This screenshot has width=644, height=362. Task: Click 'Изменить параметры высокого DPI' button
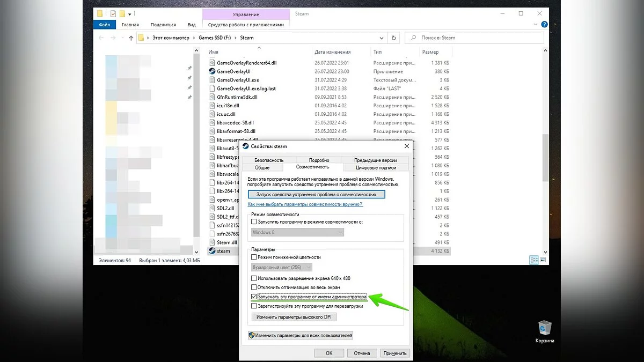(294, 317)
